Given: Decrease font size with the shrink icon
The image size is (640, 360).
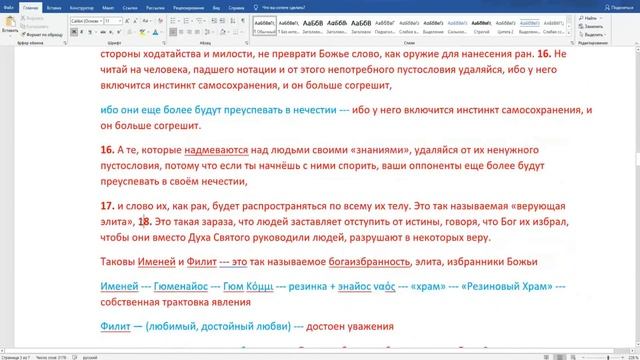Looking at the screenshot, I should point(135,21).
